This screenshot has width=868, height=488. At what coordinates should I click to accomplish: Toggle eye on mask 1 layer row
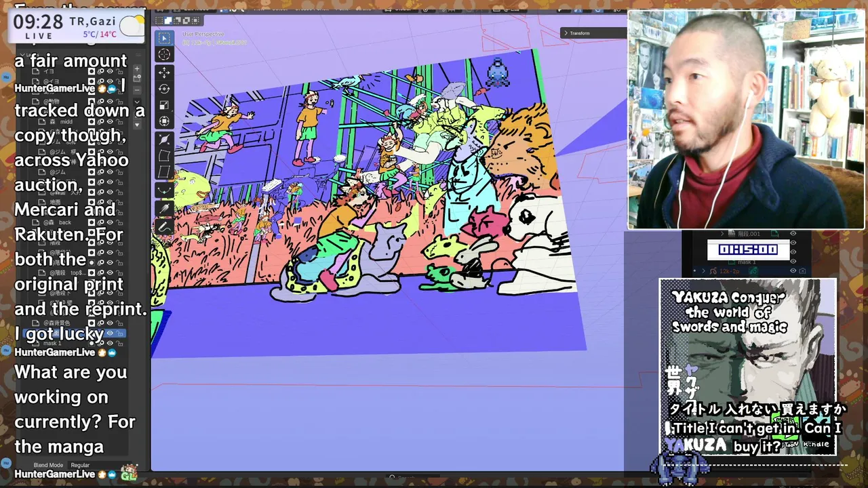[x=109, y=344]
